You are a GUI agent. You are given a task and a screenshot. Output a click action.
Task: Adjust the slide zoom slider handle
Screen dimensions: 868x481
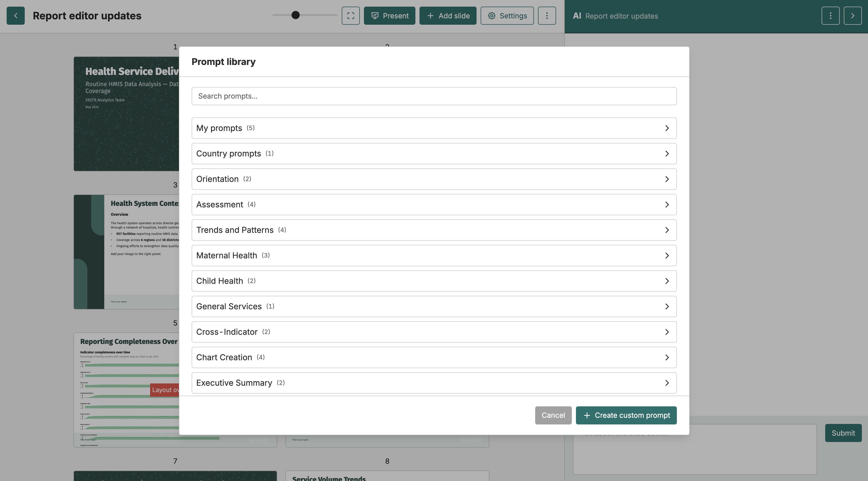[296, 15]
